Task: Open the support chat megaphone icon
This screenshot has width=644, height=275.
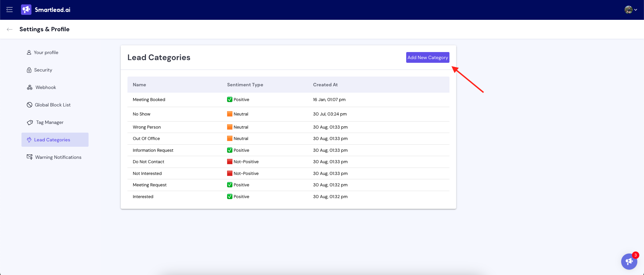Action: [x=629, y=262]
